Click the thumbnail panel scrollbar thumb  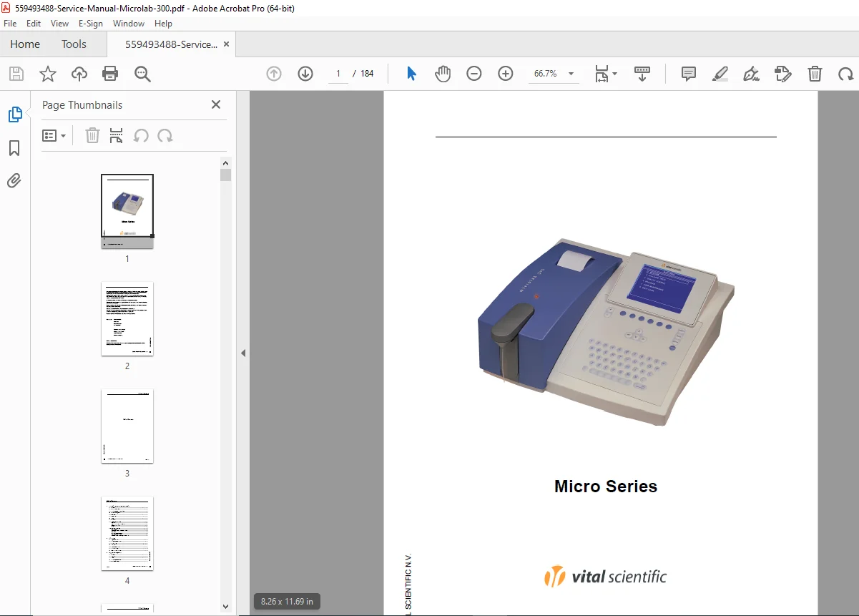point(226,175)
